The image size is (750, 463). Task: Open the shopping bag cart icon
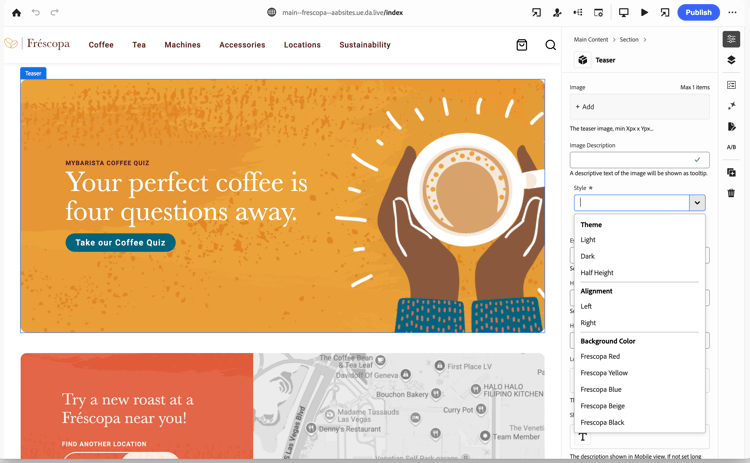pyautogui.click(x=522, y=45)
